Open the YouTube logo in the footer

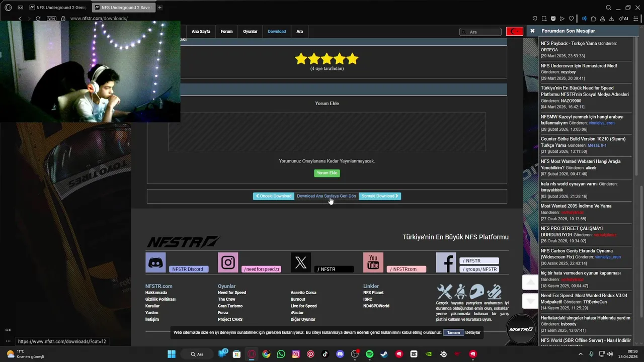(x=373, y=262)
